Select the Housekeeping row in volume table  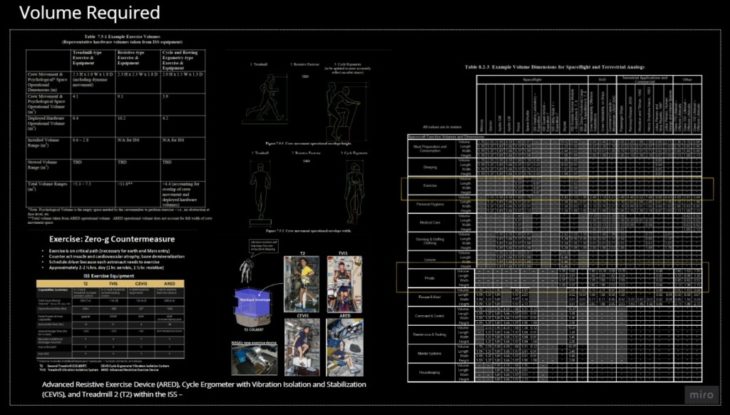tap(430, 370)
